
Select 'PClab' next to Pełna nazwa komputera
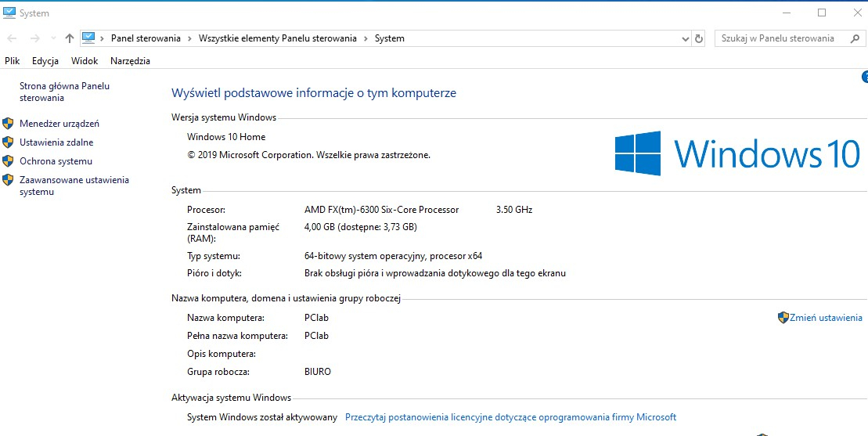317,335
